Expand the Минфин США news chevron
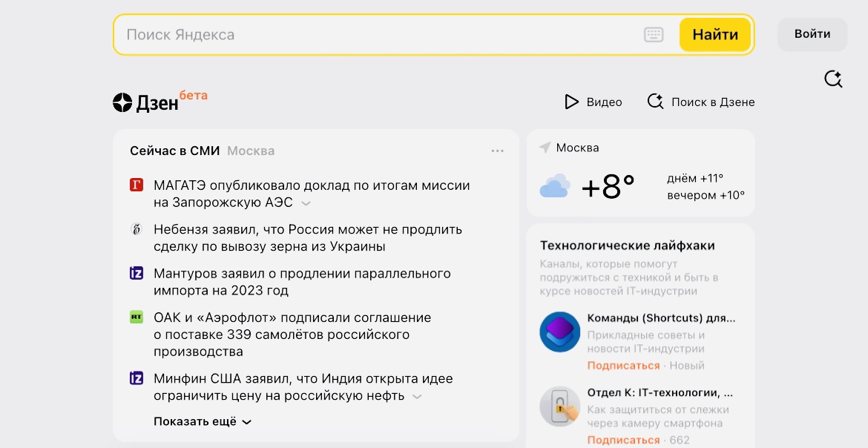This screenshot has height=448, width=868. pos(418,397)
